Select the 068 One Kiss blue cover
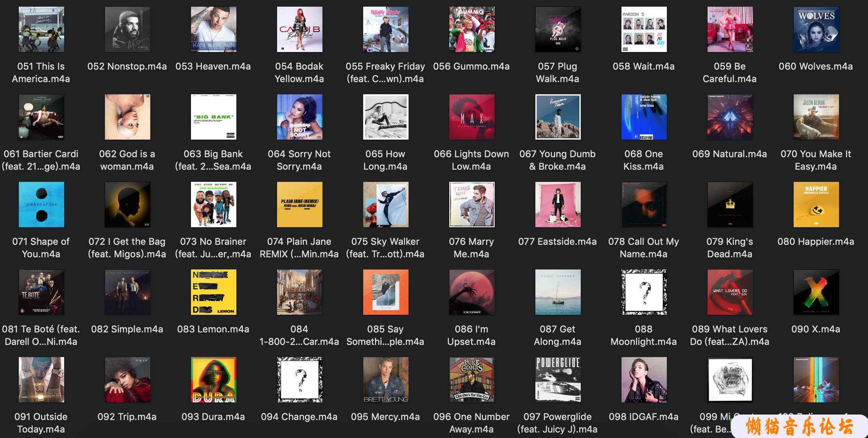Screen dimensions: 868x438 point(644,117)
